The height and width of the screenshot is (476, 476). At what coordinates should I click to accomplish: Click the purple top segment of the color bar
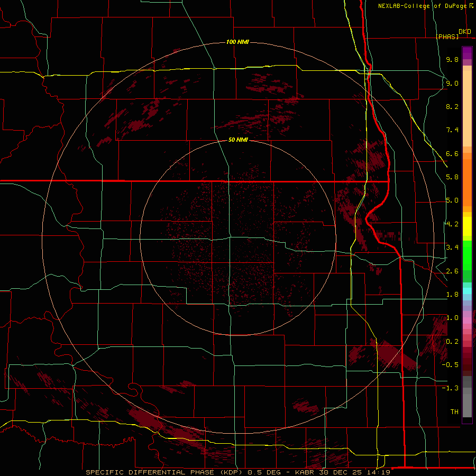pyautogui.click(x=467, y=53)
